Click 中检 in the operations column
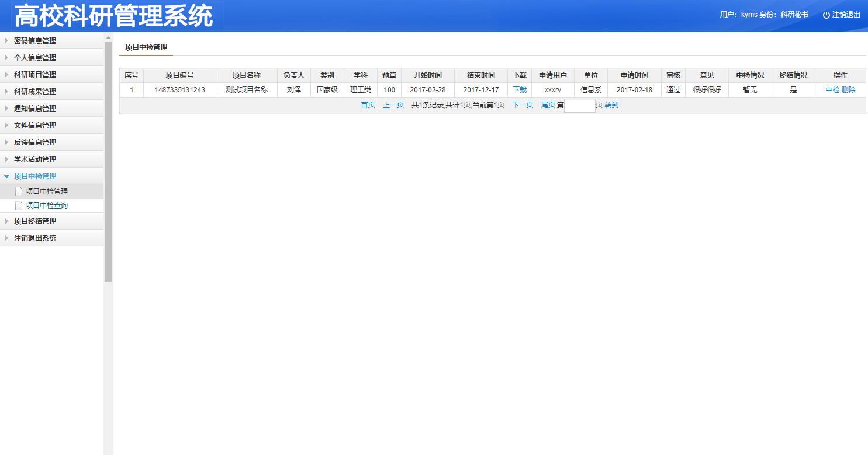Viewport: 868px width, 455px height. tap(832, 90)
